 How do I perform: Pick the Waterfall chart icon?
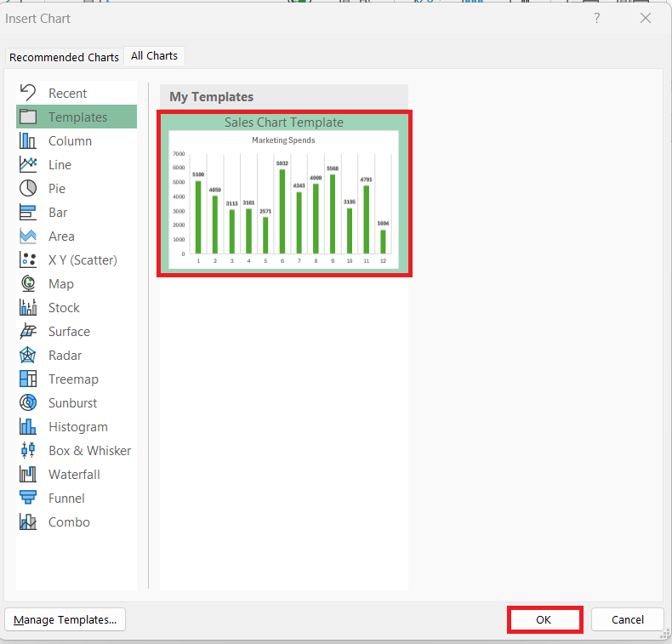point(28,474)
